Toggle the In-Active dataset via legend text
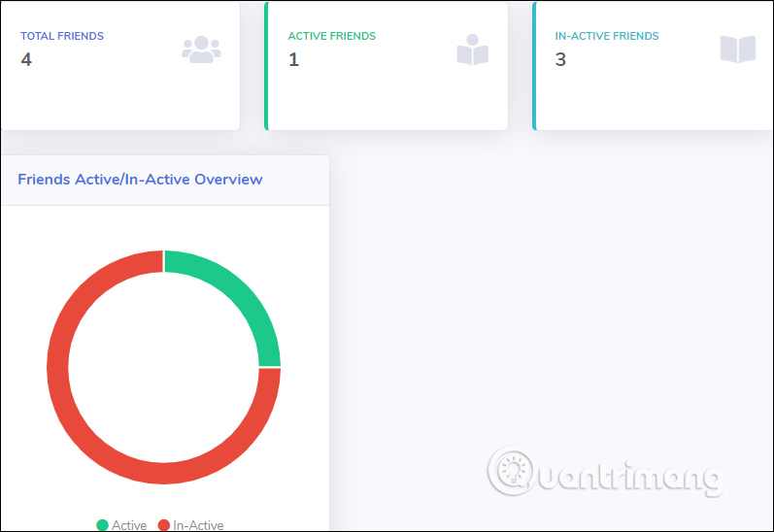The image size is (774, 532). (198, 525)
